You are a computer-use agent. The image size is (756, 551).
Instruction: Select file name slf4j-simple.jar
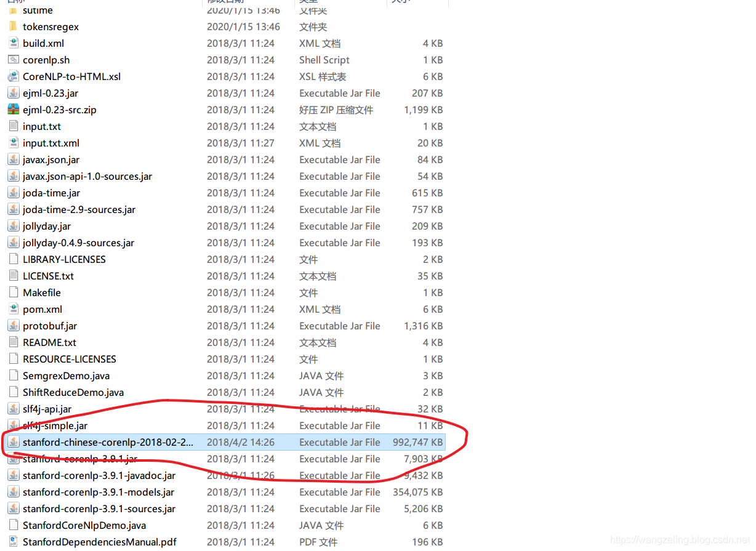55,426
